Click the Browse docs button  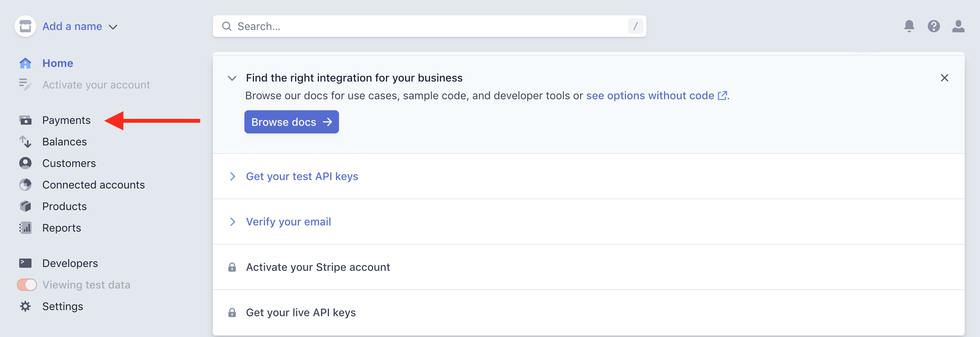291,122
